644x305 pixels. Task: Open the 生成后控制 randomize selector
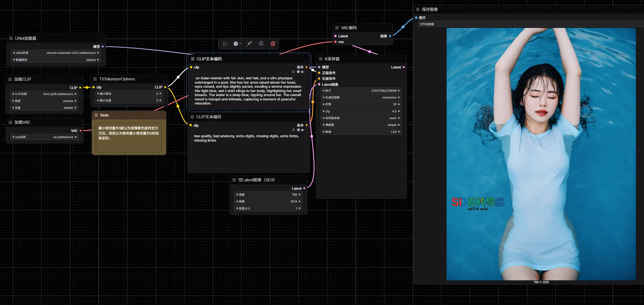361,97
